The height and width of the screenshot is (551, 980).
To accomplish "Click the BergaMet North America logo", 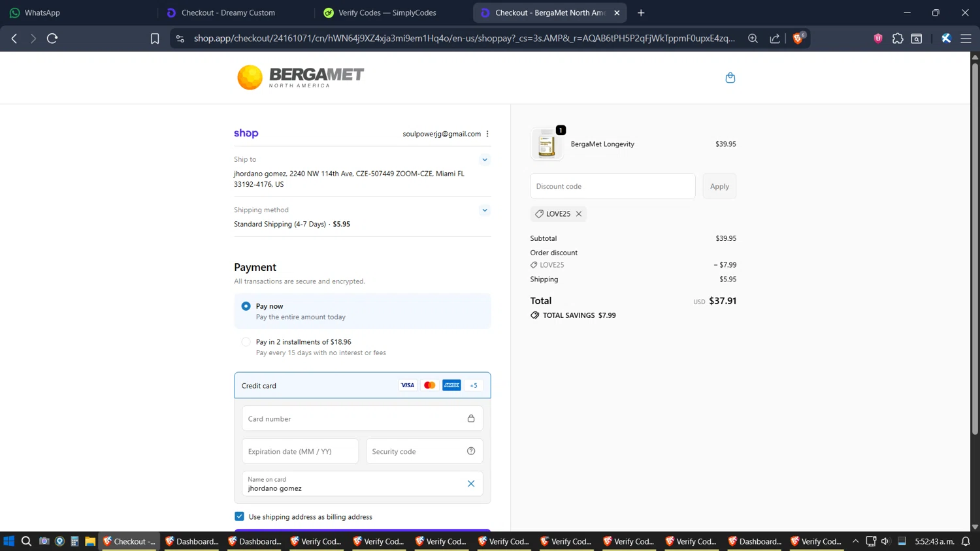I will click(301, 77).
